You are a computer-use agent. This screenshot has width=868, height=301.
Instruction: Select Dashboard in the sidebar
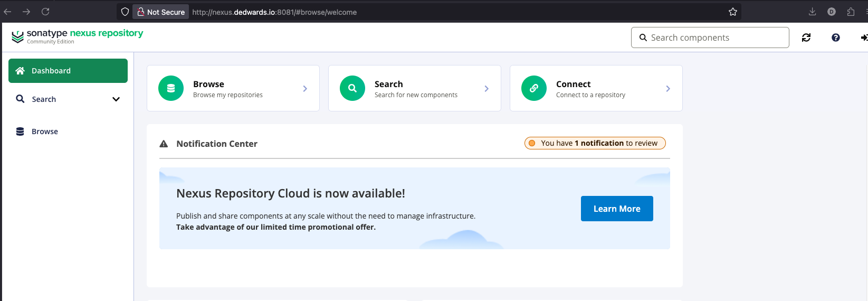[68, 71]
